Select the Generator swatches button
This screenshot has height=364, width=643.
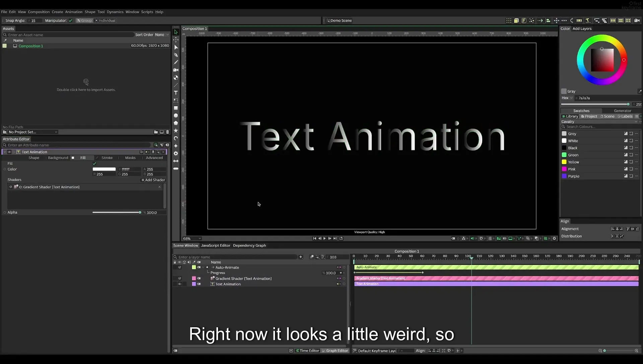pyautogui.click(x=622, y=111)
